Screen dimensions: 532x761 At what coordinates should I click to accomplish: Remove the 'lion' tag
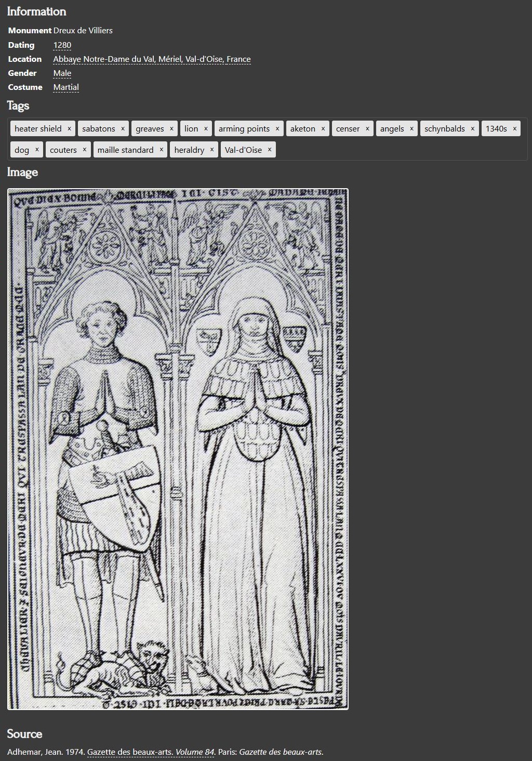pyautogui.click(x=206, y=129)
